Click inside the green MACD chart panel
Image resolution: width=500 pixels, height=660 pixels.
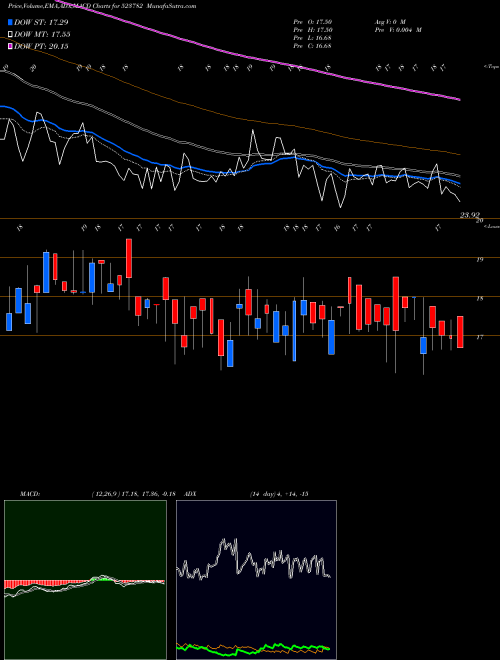[x=85, y=580]
